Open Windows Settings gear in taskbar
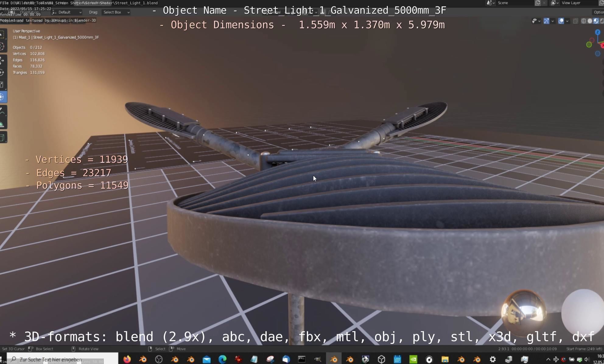 pos(493,359)
